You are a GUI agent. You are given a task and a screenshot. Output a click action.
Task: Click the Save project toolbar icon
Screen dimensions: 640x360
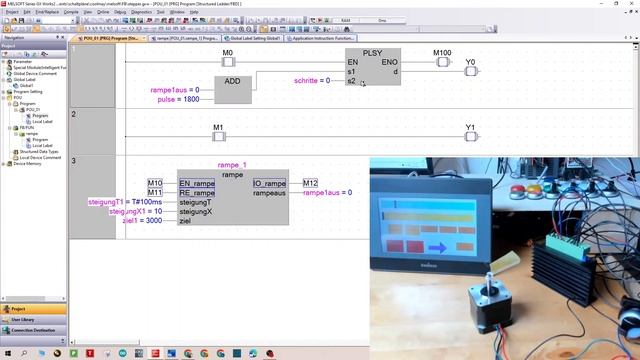21,20
